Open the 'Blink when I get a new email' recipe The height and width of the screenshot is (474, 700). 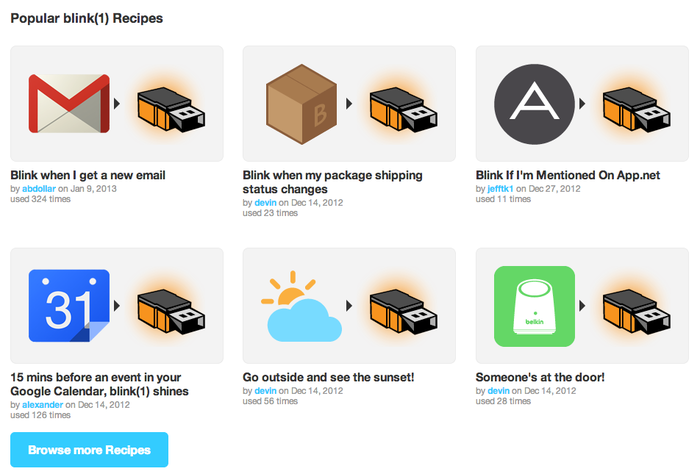click(x=88, y=175)
